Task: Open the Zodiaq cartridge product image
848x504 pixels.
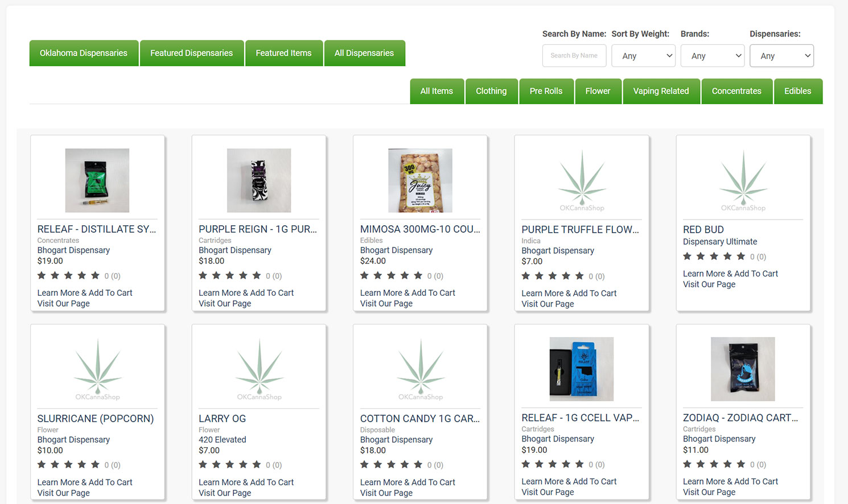Action: (743, 369)
